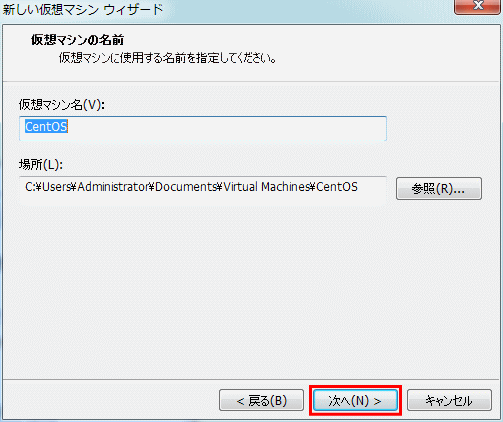Click the blank area below the location field
503x422 pixels.
pyautogui.click(x=250, y=290)
